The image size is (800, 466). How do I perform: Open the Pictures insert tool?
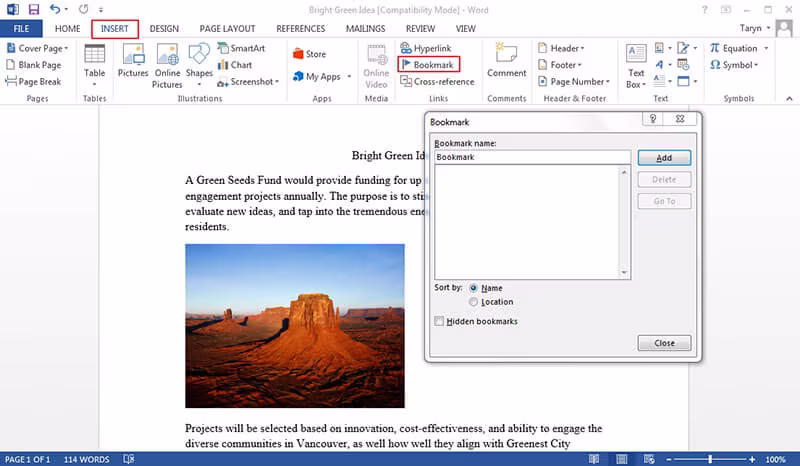pos(133,60)
